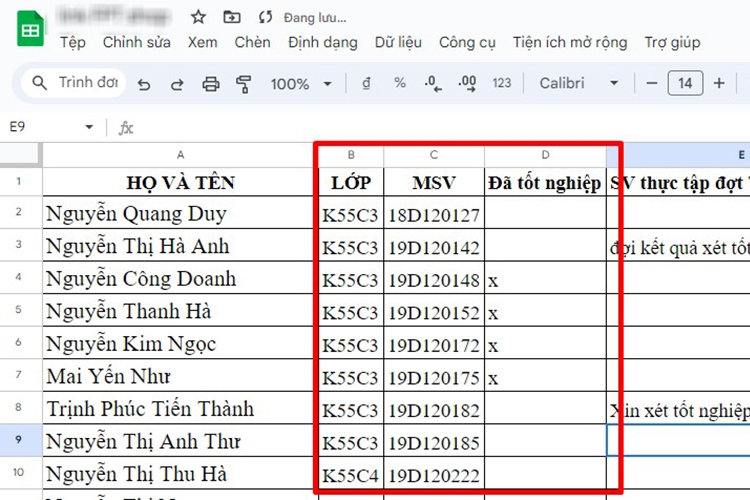Activate the paint format tool
750x500 pixels.
click(243, 84)
